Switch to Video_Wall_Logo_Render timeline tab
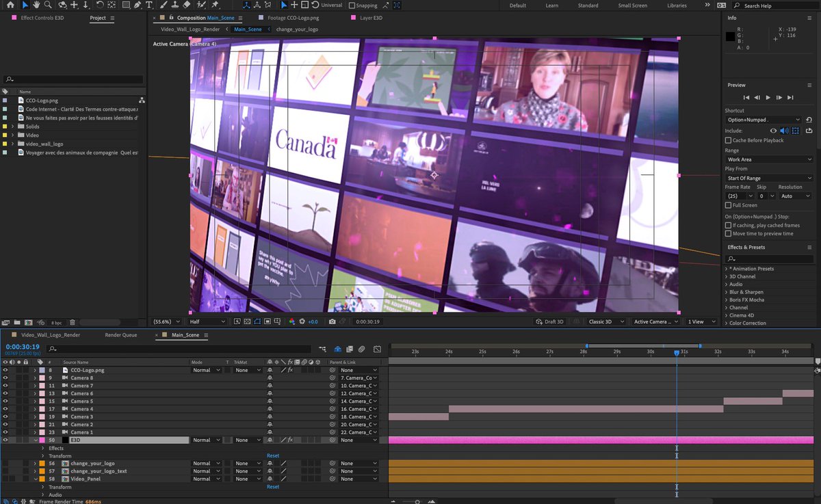This screenshot has height=504, width=821. [x=51, y=335]
